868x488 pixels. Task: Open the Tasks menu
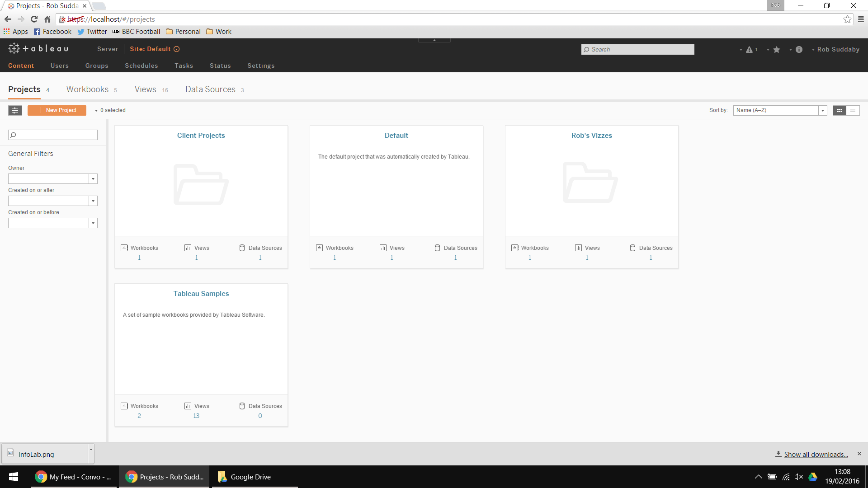coord(184,66)
